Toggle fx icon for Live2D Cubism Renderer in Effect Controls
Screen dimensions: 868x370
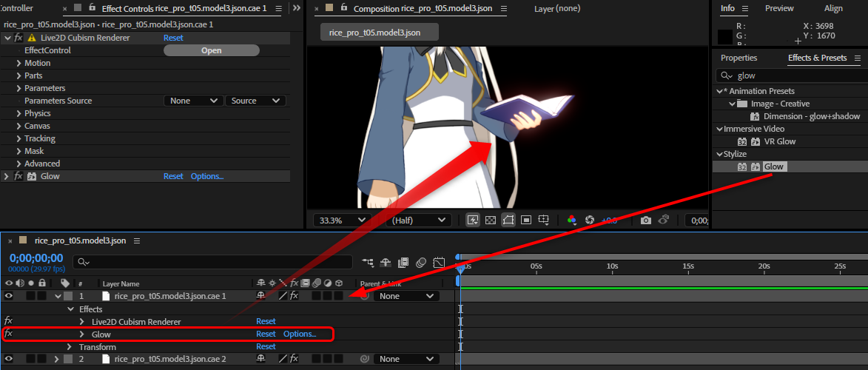18,38
